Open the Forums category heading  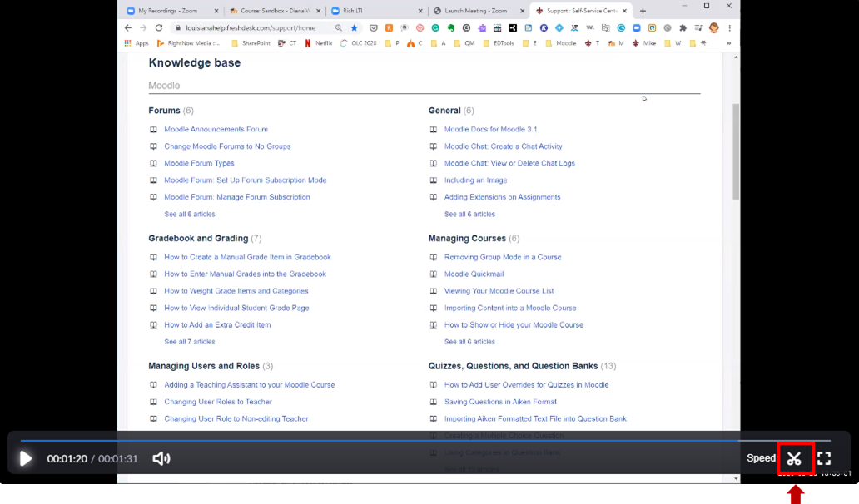(164, 111)
